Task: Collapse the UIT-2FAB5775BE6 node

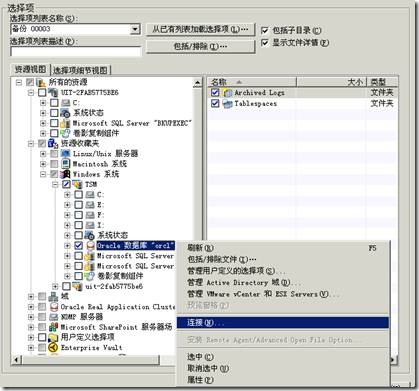Action: click(x=31, y=92)
